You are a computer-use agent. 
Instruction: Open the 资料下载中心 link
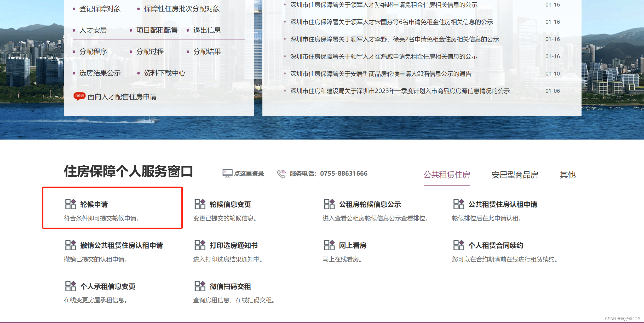(165, 73)
